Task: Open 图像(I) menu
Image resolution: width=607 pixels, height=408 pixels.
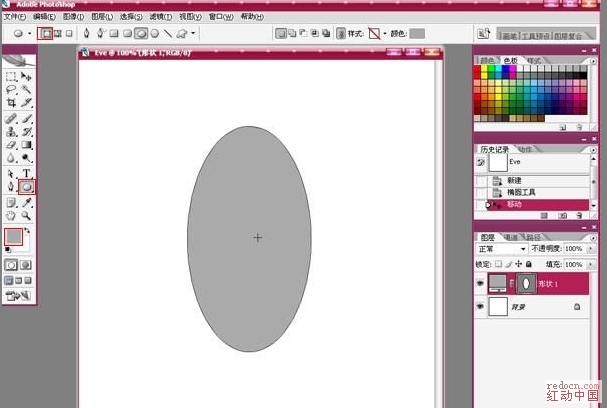Action: coord(74,17)
